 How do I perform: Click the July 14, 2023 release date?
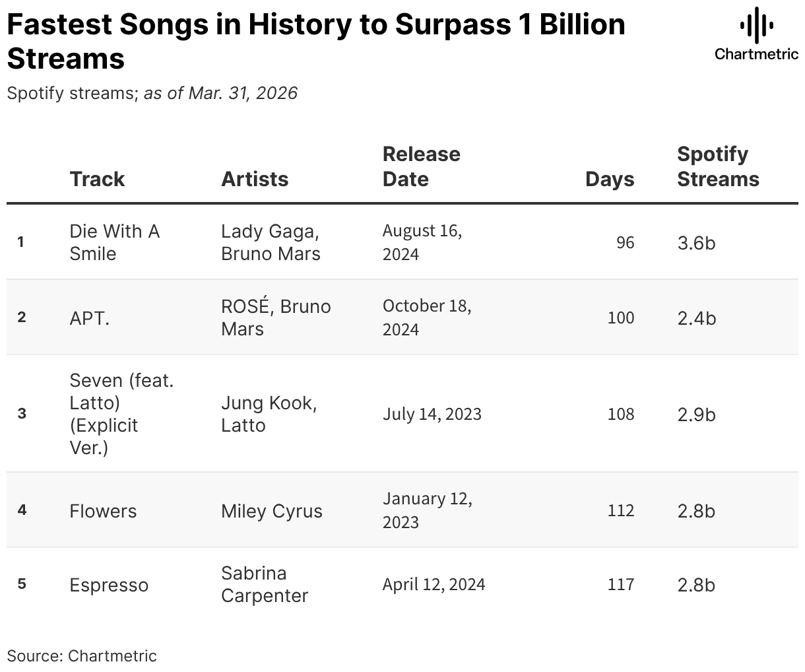432,414
